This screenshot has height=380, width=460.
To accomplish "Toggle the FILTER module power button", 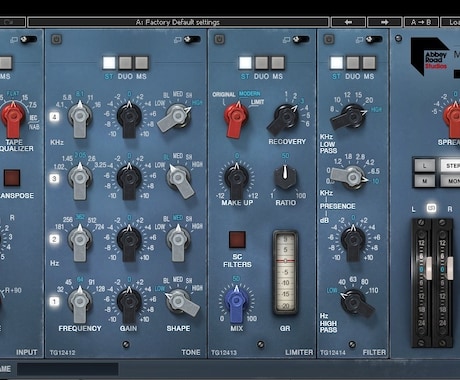I will pos(329,39).
